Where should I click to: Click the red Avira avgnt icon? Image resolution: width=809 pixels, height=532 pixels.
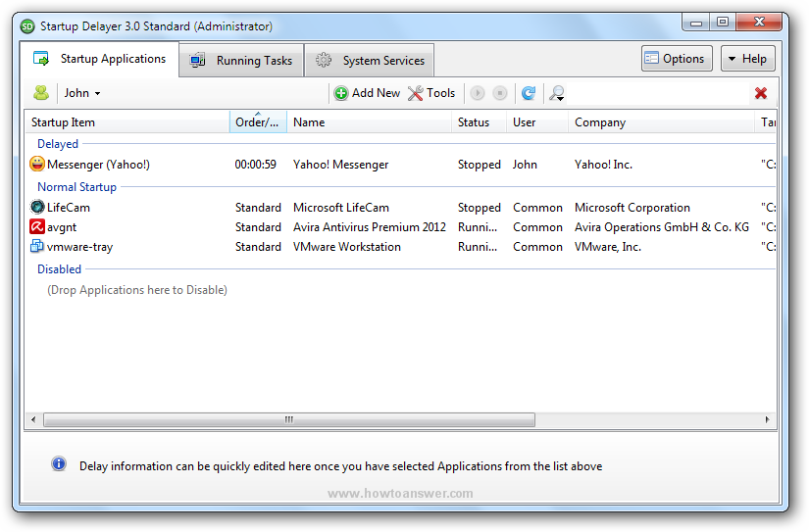tap(37, 227)
